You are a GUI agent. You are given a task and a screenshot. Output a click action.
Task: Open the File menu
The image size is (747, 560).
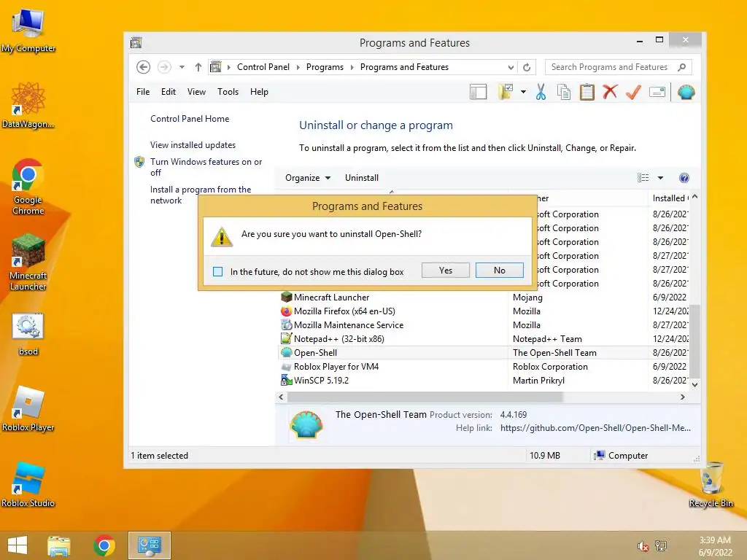pos(143,91)
